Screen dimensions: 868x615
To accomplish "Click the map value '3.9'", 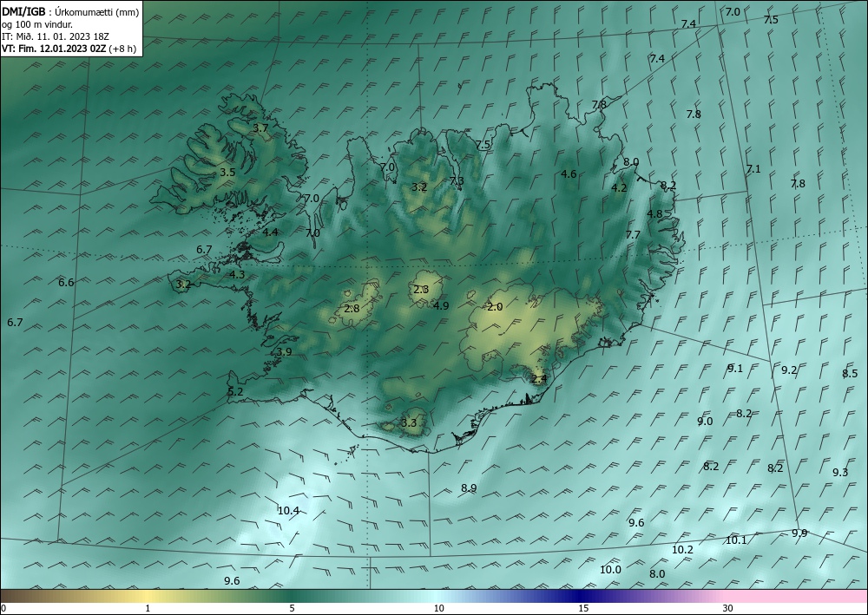I will pos(285,352).
